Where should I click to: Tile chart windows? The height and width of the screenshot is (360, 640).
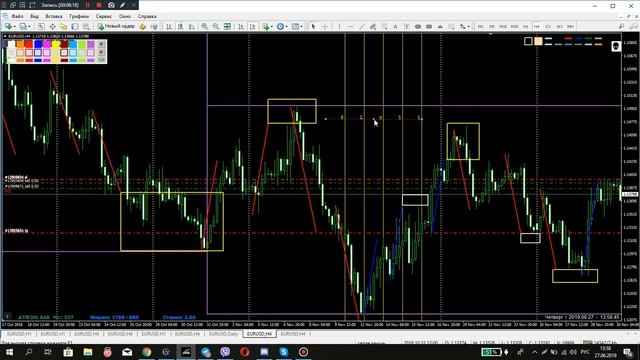pyautogui.click(x=227, y=26)
